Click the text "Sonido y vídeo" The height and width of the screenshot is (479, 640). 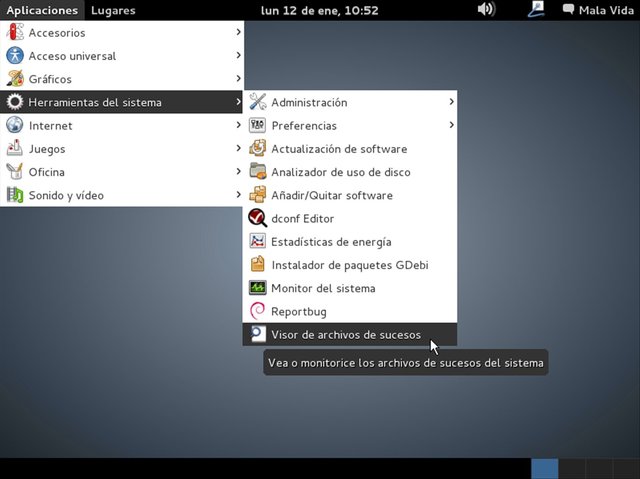pos(66,196)
